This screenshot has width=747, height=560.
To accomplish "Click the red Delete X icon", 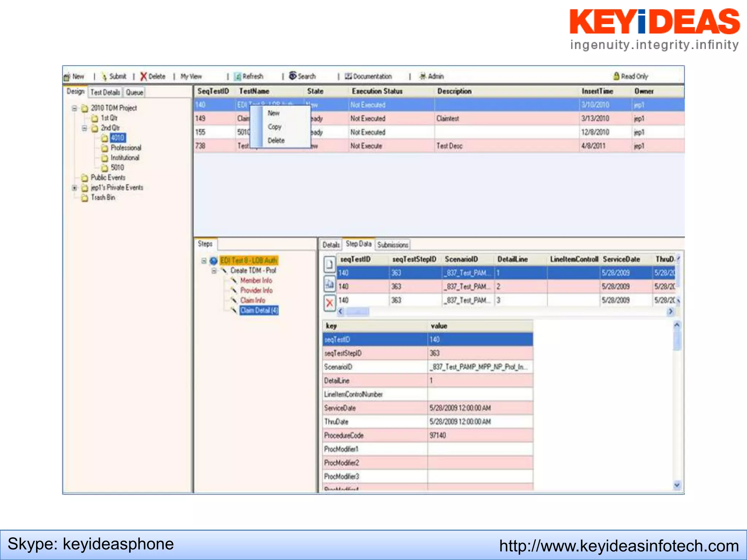I will [x=144, y=77].
